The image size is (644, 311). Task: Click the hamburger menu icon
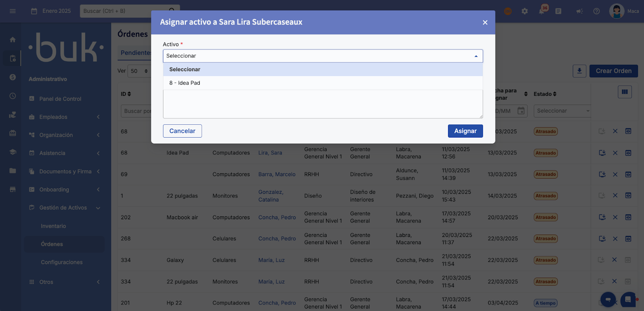[x=12, y=11]
